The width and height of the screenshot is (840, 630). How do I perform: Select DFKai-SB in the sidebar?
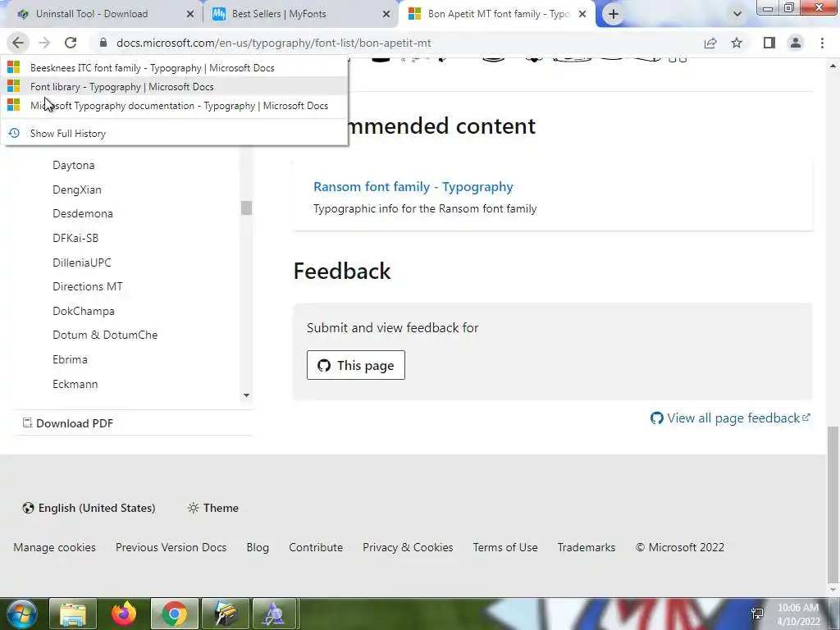tap(75, 238)
